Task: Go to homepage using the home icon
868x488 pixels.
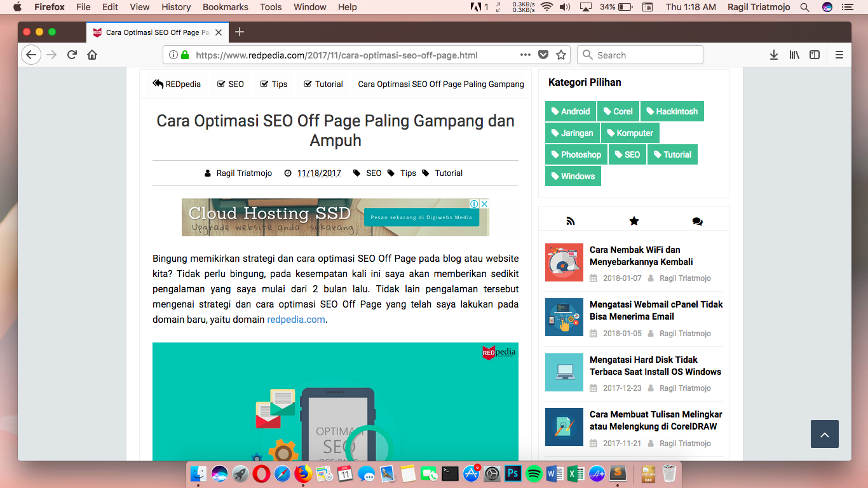Action: point(92,55)
